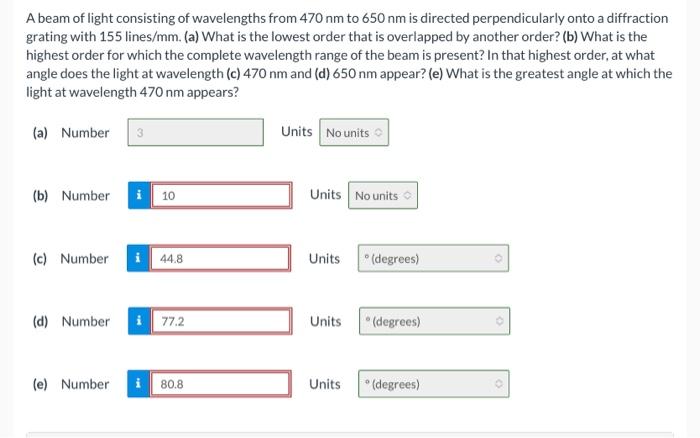Click the dropdown arrow on part (d) units
700x438 pixels.
500,321
